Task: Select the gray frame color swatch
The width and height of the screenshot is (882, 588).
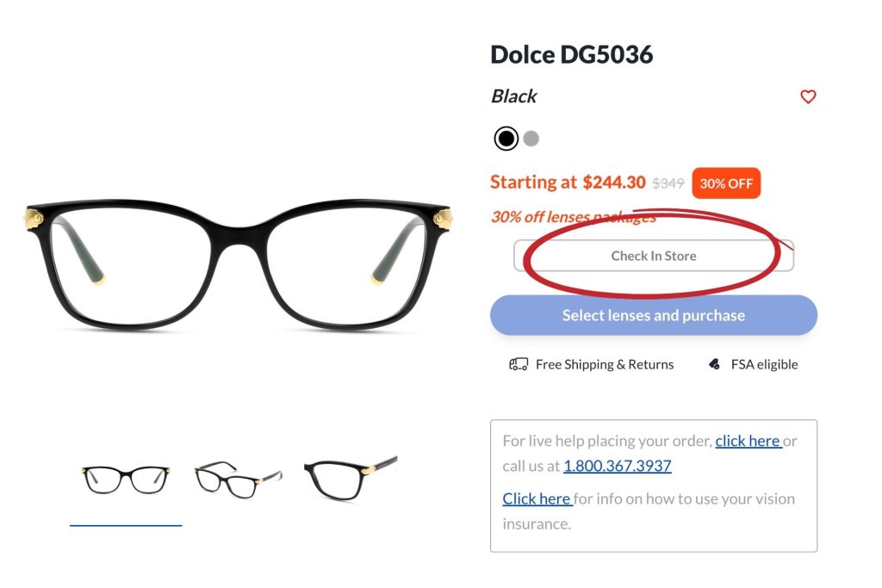Action: (531, 138)
